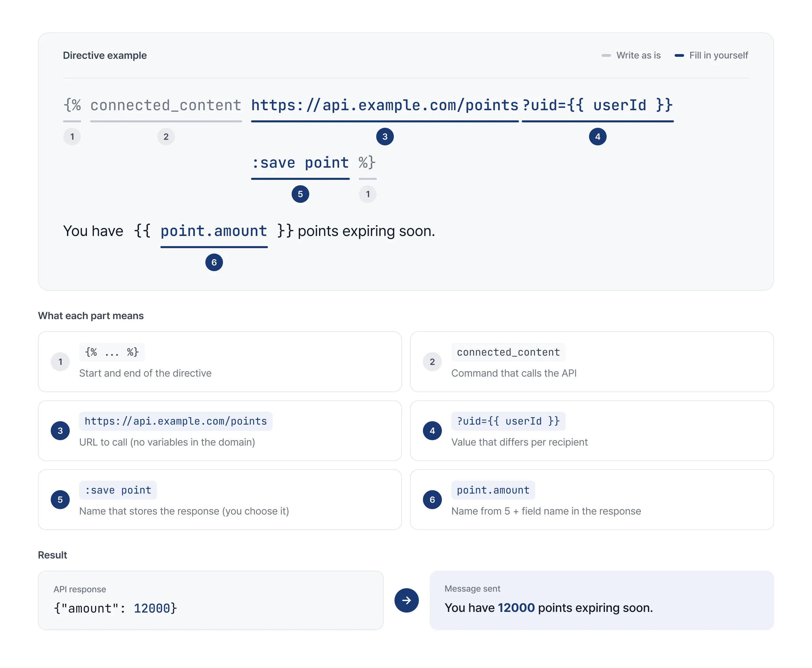Image resolution: width=812 pixels, height=668 pixels.
Task: Click the 'Fill in yourself' legend label
Action: click(718, 55)
